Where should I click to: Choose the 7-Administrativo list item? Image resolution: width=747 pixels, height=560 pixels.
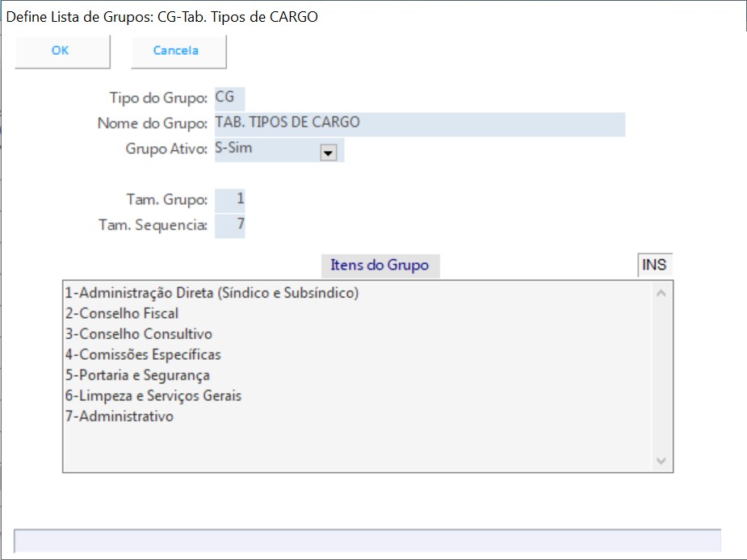point(120,416)
